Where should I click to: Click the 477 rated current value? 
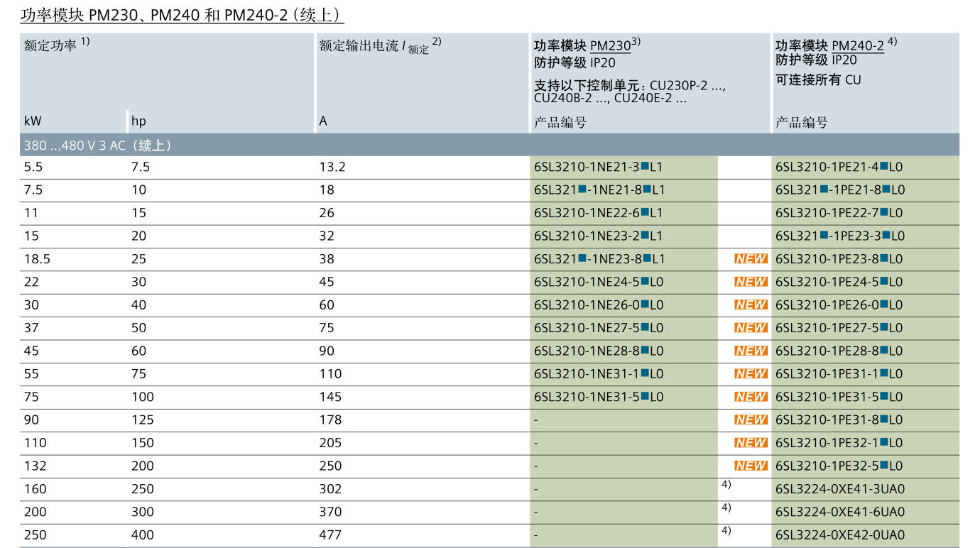(330, 535)
